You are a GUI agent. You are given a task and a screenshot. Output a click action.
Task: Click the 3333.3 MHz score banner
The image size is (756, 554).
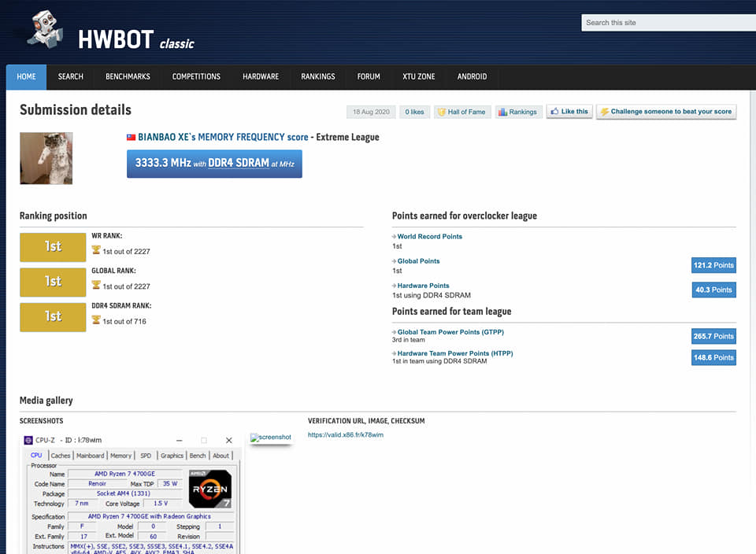pyautogui.click(x=214, y=164)
